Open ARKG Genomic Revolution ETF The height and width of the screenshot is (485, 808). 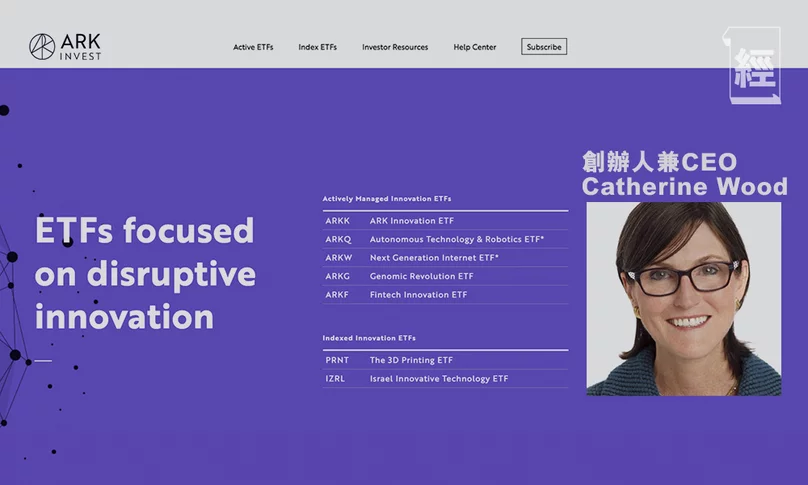(x=445, y=276)
